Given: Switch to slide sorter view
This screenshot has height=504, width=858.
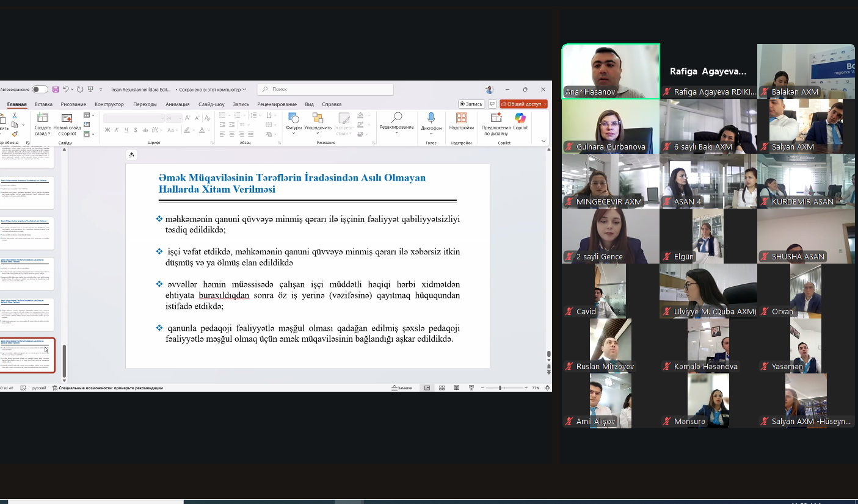Looking at the screenshot, I should [x=441, y=388].
